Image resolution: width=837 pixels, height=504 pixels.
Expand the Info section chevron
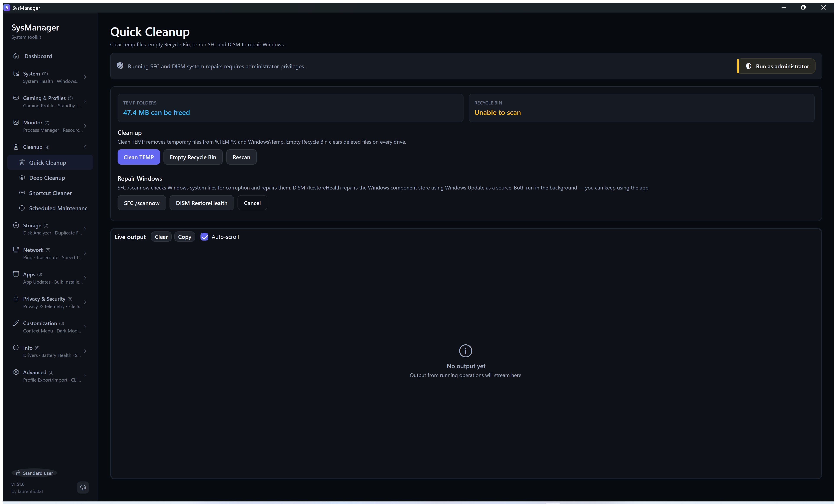pyautogui.click(x=85, y=351)
